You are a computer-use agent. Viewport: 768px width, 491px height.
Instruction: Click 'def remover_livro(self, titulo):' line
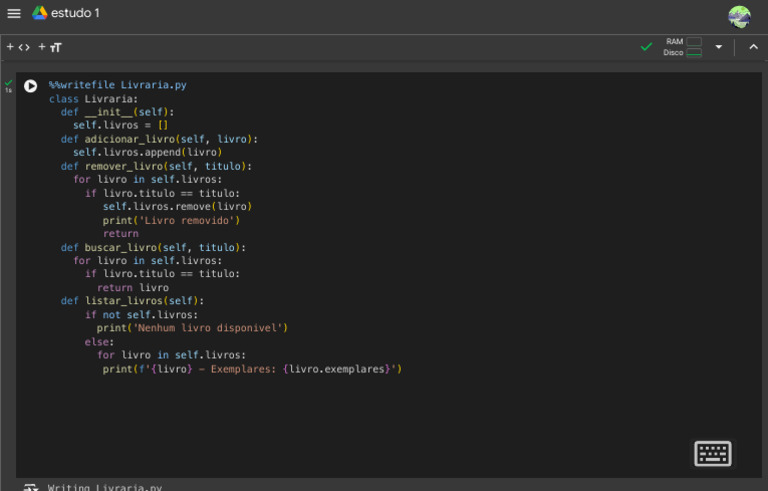click(156, 166)
